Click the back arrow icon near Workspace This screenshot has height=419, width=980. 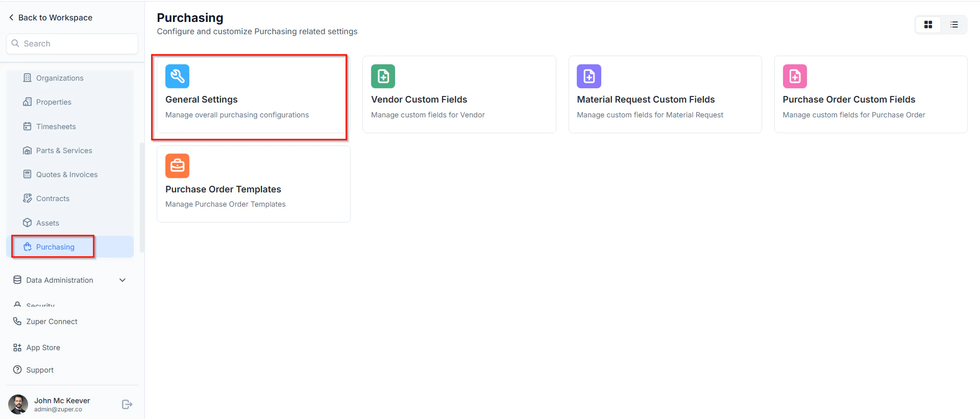coord(11,17)
